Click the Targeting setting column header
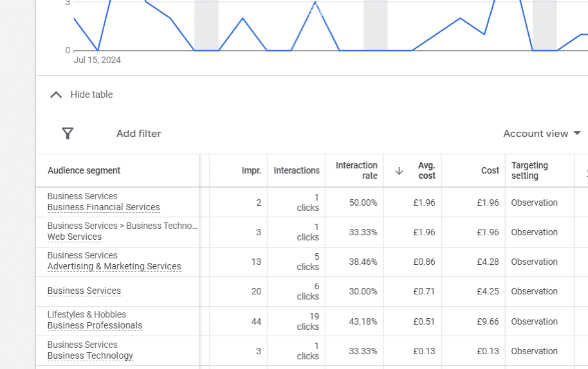 (x=529, y=170)
